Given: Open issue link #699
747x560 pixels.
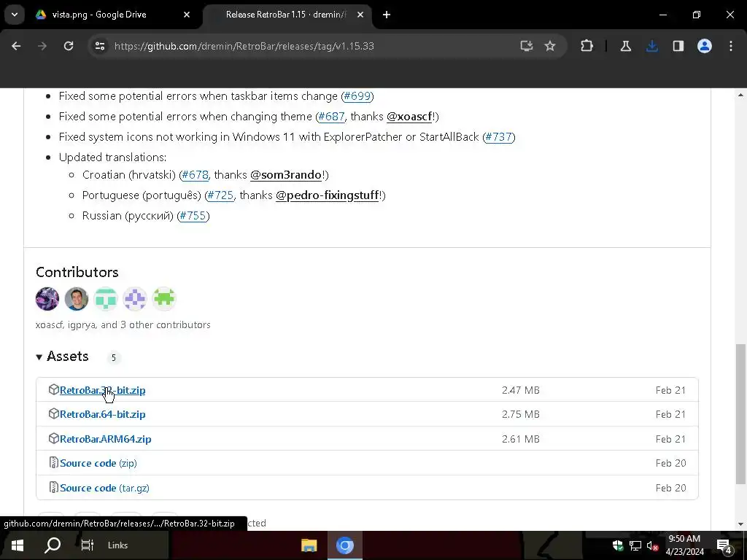Looking at the screenshot, I should [357, 96].
